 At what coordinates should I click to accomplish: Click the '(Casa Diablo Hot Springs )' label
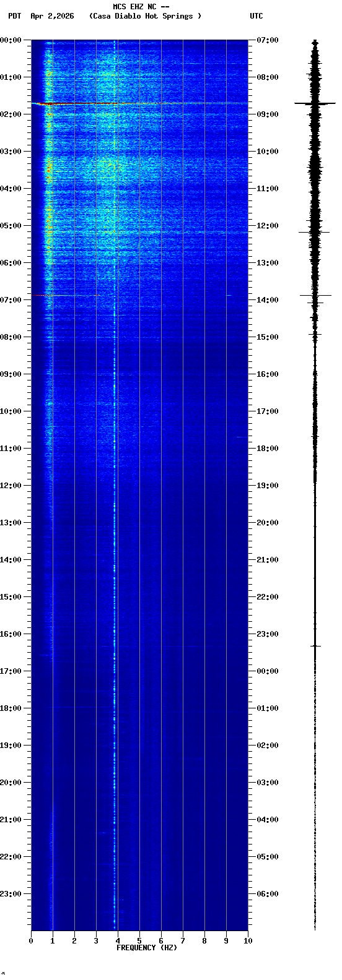click(146, 16)
